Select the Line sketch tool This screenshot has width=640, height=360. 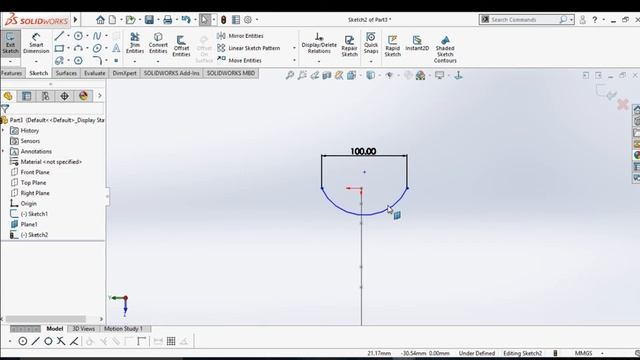(60, 36)
